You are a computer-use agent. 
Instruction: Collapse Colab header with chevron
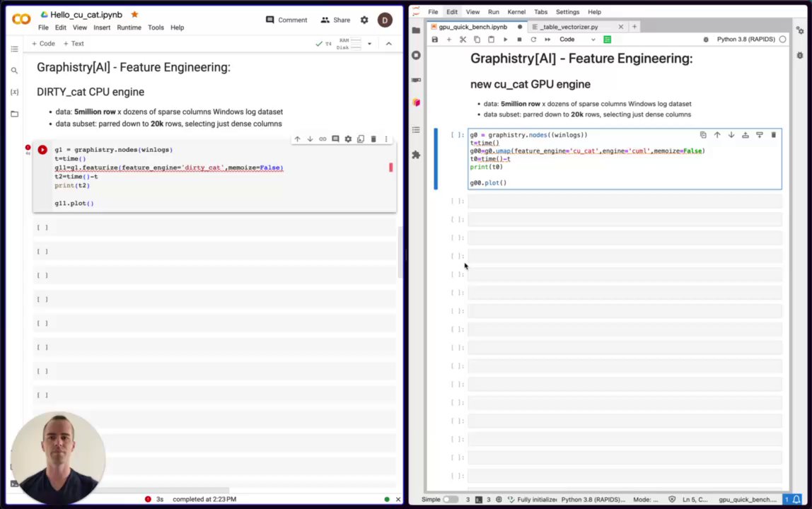coord(389,44)
